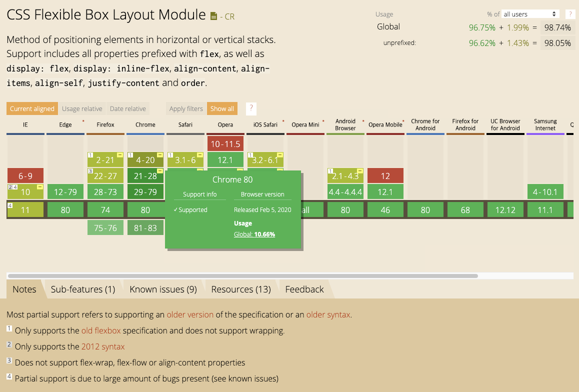Click the CR status link
Image resolution: width=579 pixels, height=392 pixels.
(x=229, y=16)
